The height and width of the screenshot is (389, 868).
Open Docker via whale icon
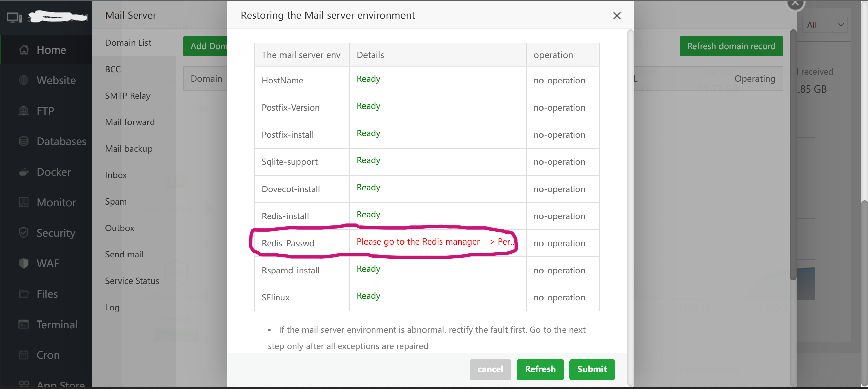click(24, 172)
